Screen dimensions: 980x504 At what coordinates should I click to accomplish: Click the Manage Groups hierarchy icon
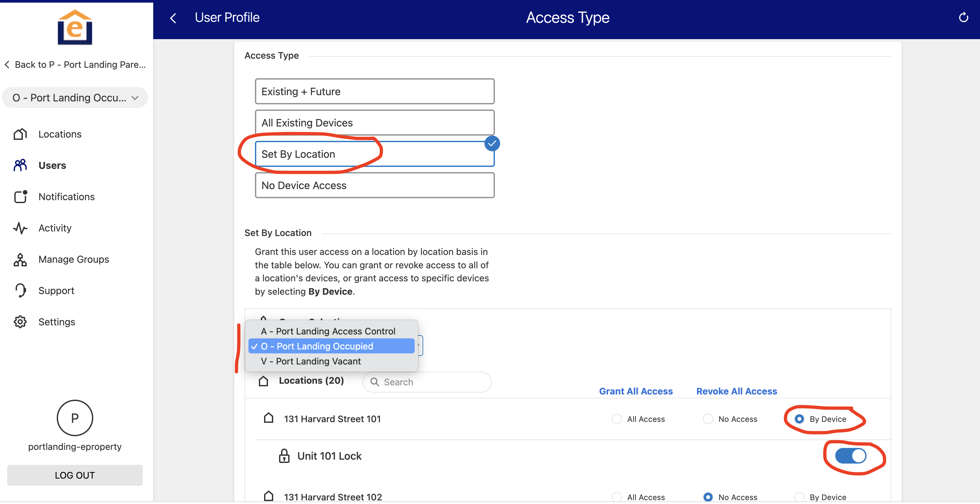coord(20,259)
